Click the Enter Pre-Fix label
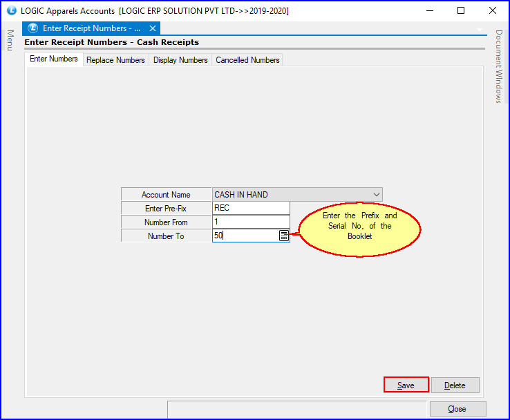Viewport: 510px width, 420px height. click(x=166, y=209)
